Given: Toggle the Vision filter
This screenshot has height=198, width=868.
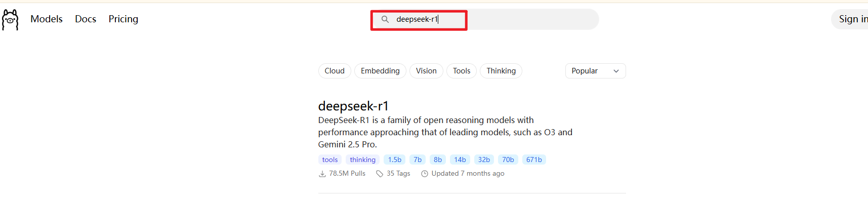Looking at the screenshot, I should [426, 71].
